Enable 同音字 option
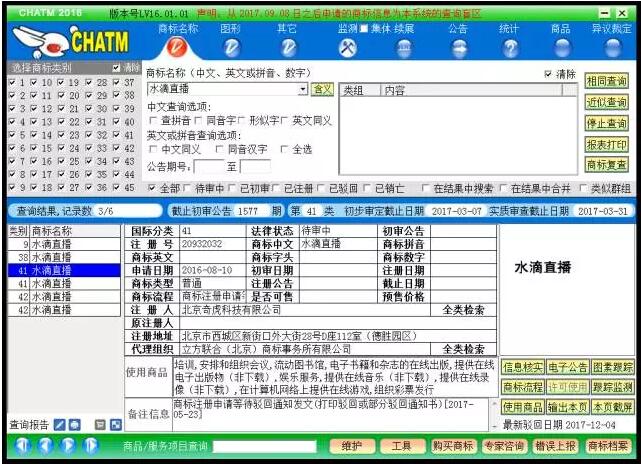The width and height of the screenshot is (641, 465). pyautogui.click(x=198, y=121)
